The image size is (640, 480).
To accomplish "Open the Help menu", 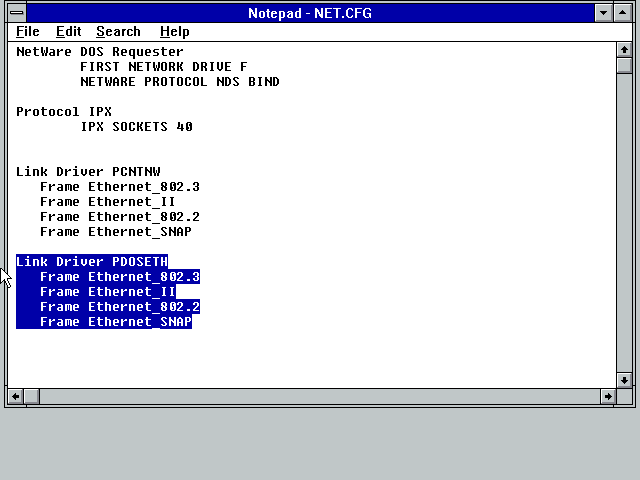I will coord(175,31).
